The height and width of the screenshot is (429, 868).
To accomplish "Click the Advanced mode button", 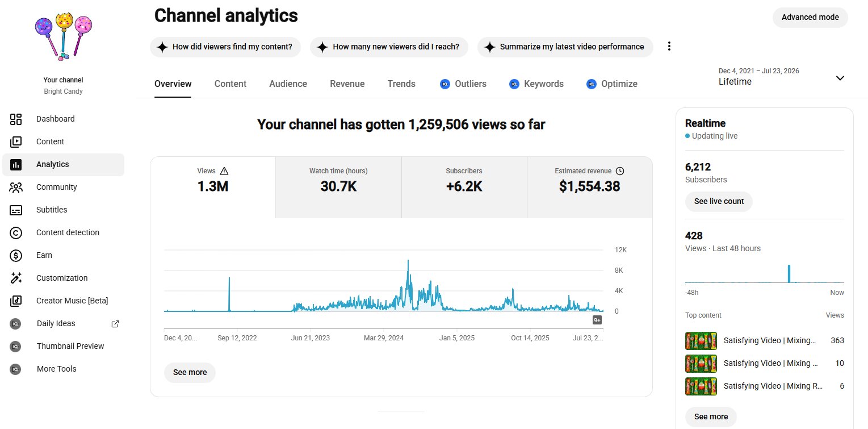I will coord(810,17).
